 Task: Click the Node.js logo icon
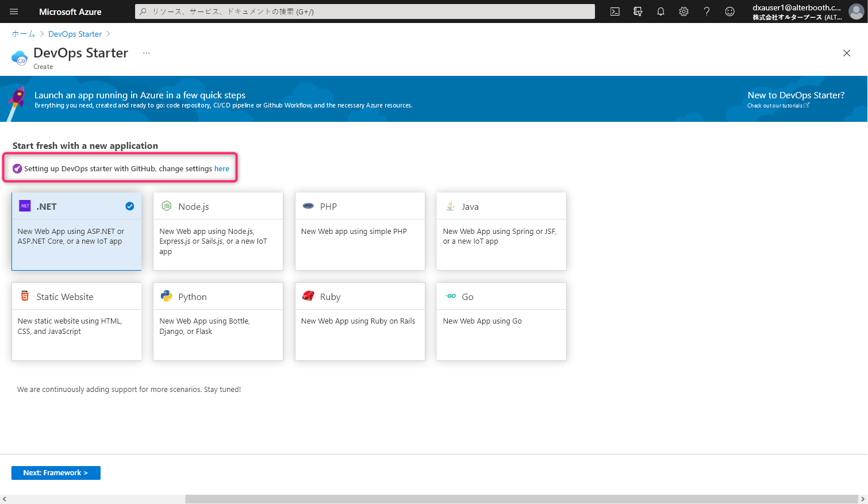coord(167,206)
